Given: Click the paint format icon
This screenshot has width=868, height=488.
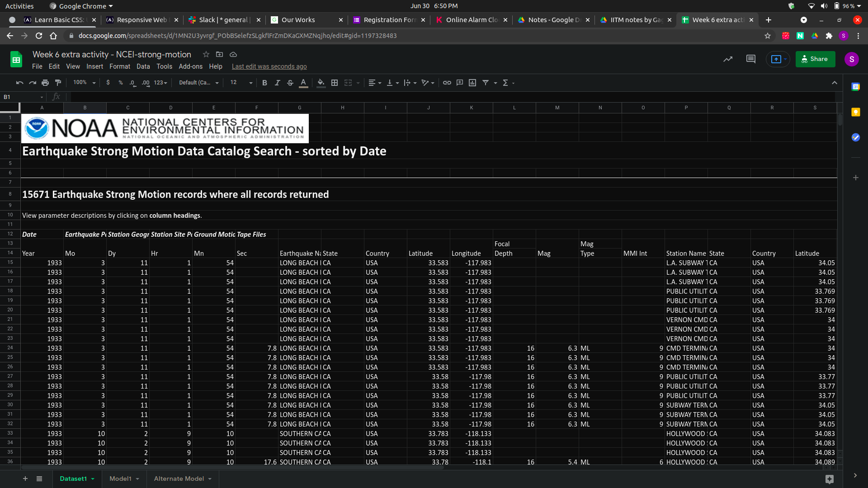Looking at the screenshot, I should pyautogui.click(x=58, y=83).
